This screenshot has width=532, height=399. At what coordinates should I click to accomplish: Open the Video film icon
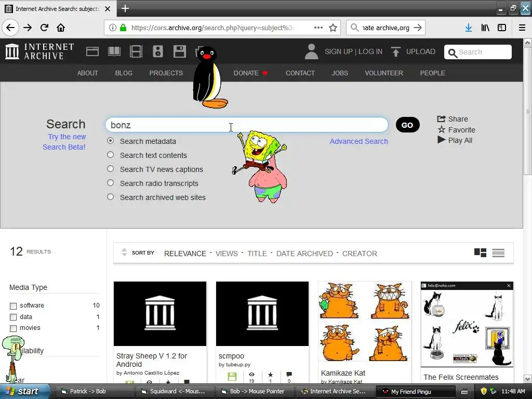[x=136, y=51]
